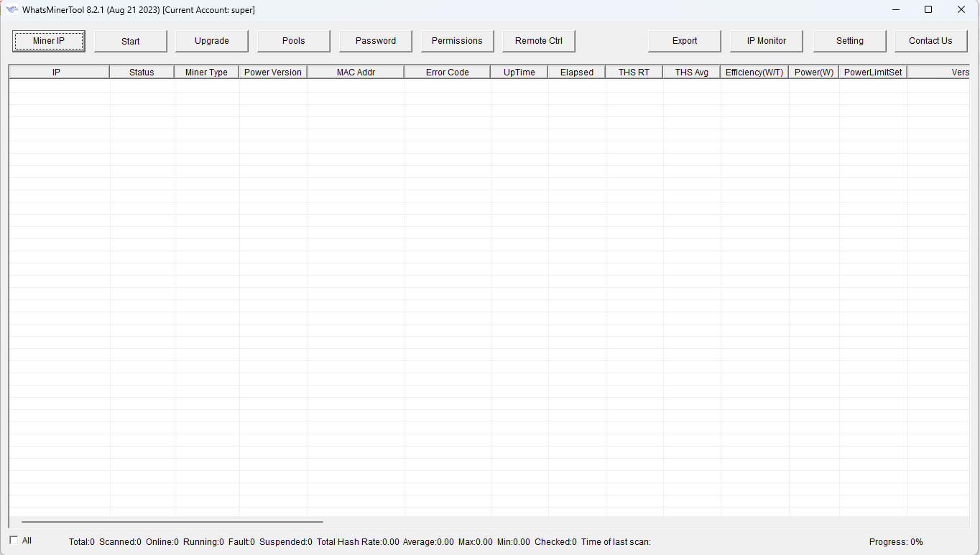
Task: Open Remote Ctrl options
Action: 539,41
